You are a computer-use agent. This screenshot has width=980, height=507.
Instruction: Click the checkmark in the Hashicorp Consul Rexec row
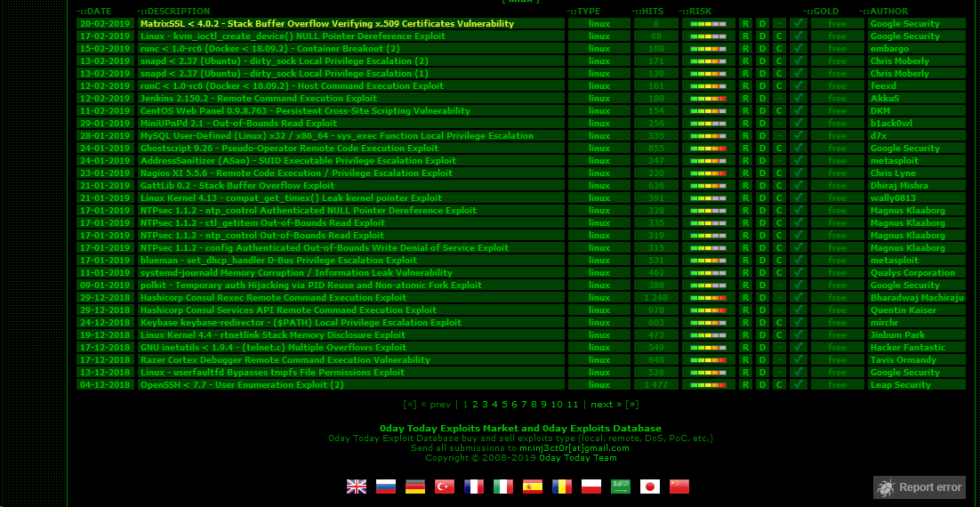click(799, 298)
